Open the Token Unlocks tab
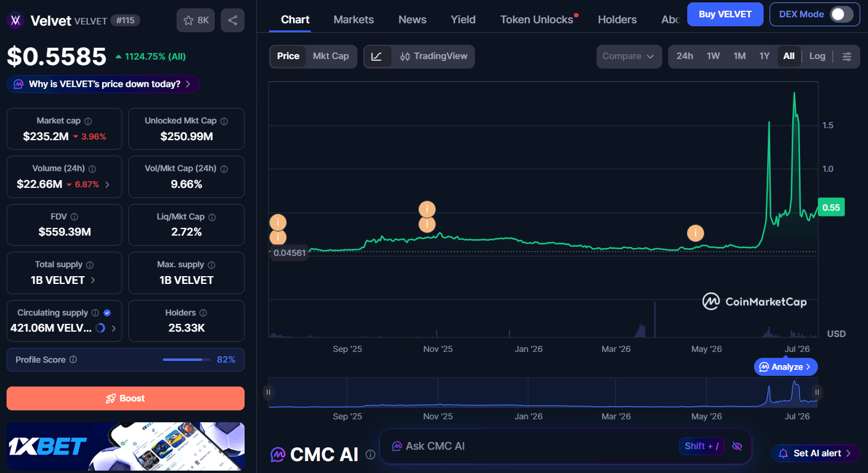868x473 pixels. [x=537, y=20]
